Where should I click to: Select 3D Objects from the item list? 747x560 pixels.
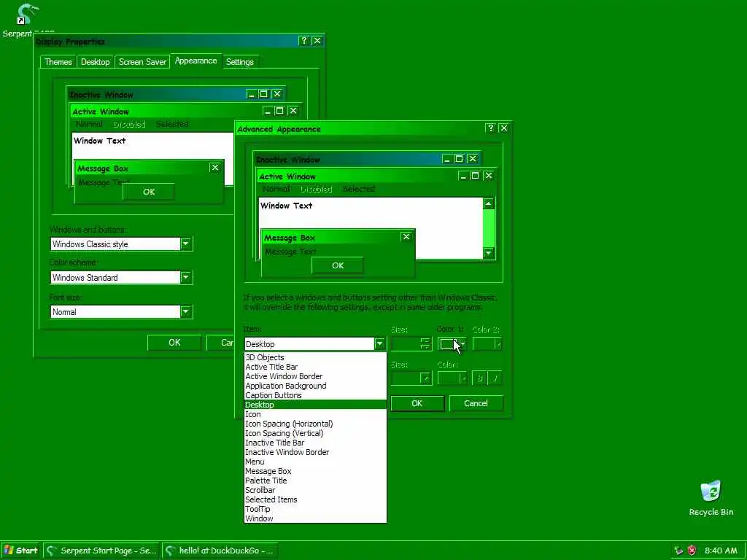(315, 357)
